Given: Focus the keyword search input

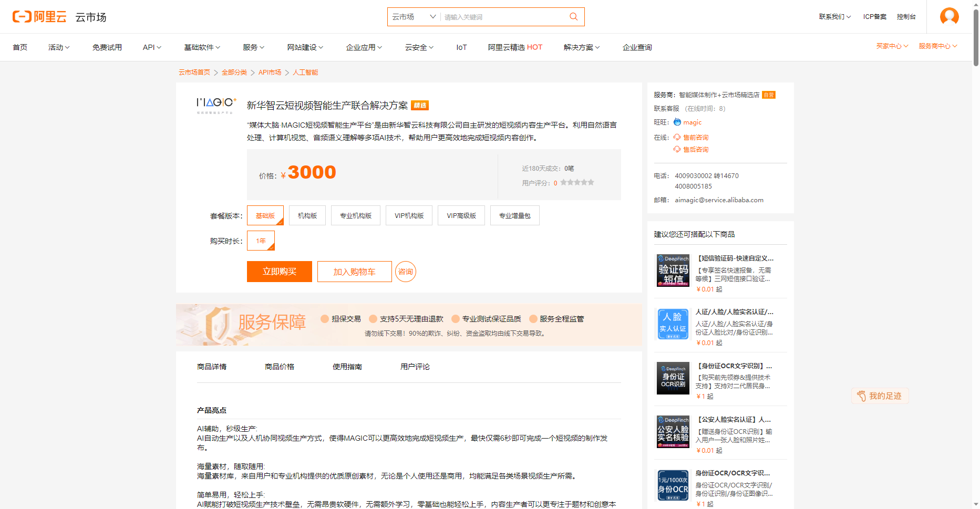Looking at the screenshot, I should pyautogui.click(x=503, y=17).
